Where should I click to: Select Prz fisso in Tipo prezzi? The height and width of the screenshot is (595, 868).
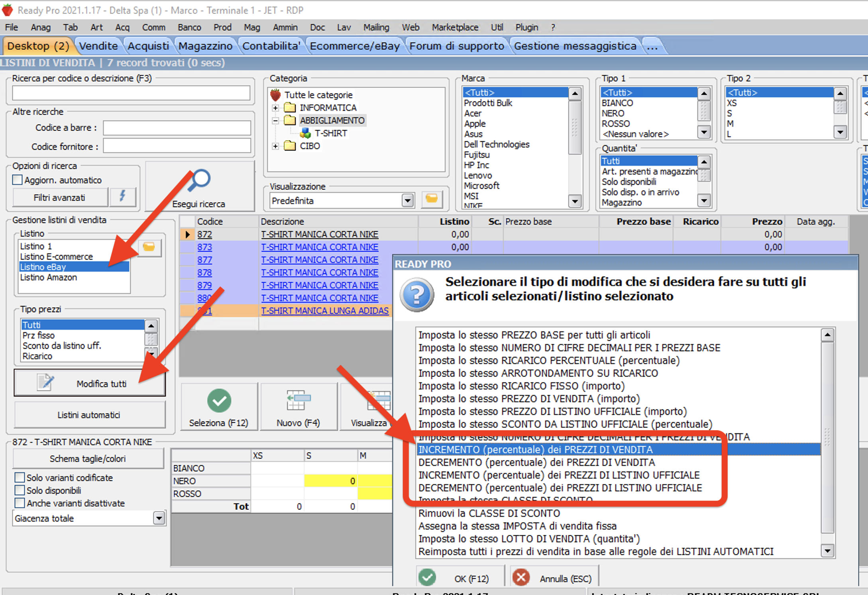pos(83,335)
